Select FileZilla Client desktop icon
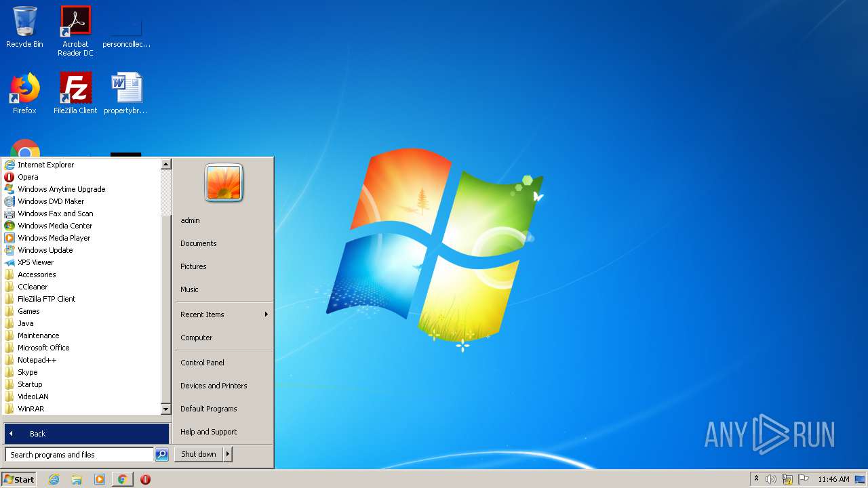The image size is (868, 488). [x=75, y=93]
